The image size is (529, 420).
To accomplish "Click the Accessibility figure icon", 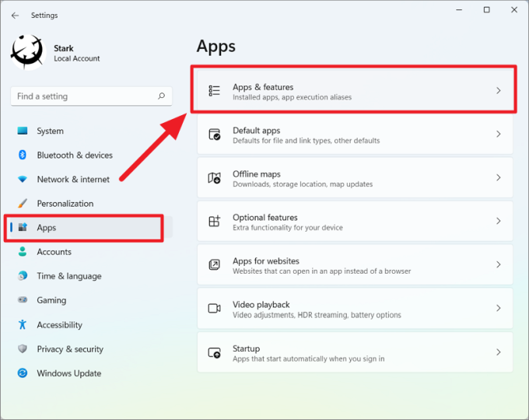I will (x=23, y=325).
